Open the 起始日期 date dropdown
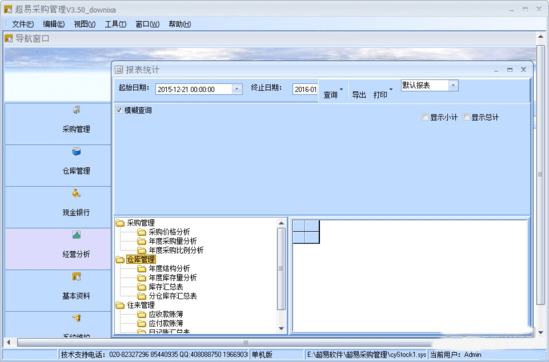The image size is (549, 362). (x=237, y=89)
